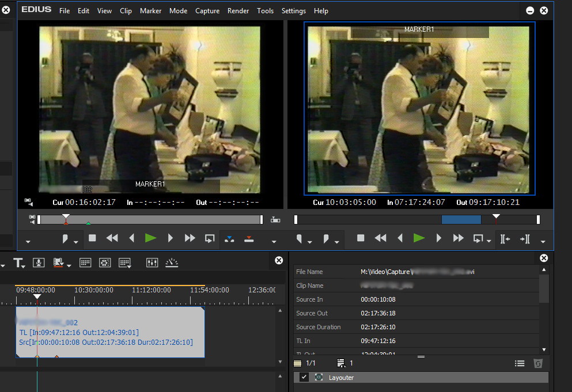
Task: Expand the recorder loop playback dropdown
Action: click(x=489, y=241)
